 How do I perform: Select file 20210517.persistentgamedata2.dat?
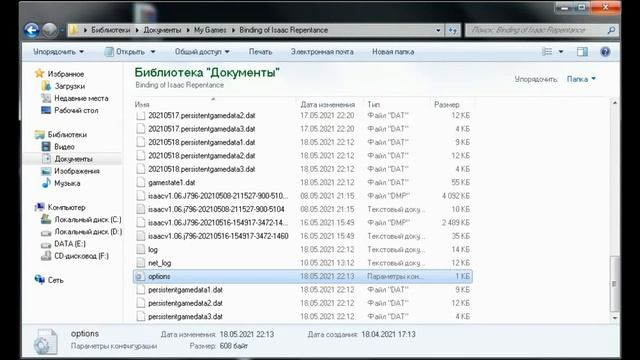coord(302,116)
